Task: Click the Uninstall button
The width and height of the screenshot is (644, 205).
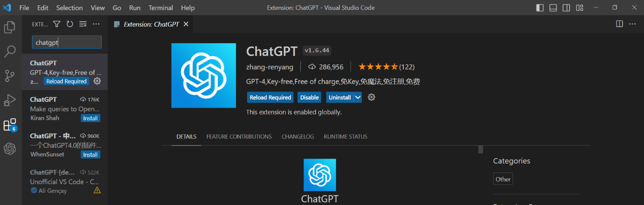Action: tap(340, 97)
